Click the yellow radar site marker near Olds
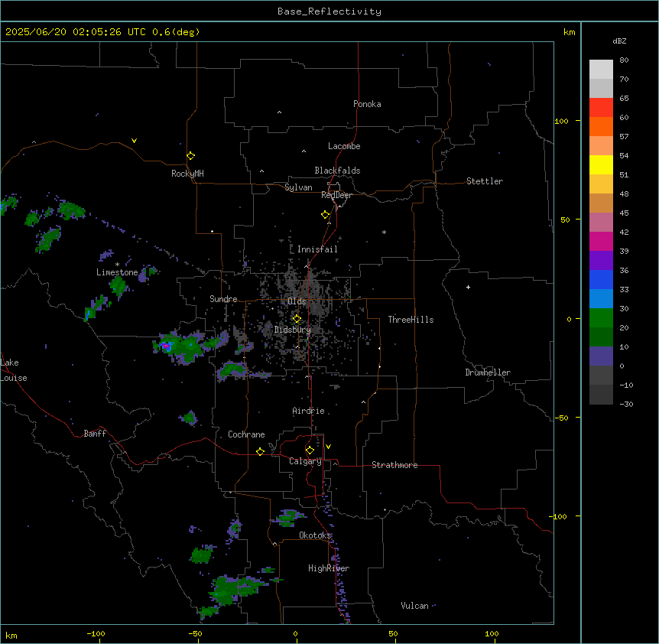The height and width of the screenshot is (644, 659). [297, 319]
